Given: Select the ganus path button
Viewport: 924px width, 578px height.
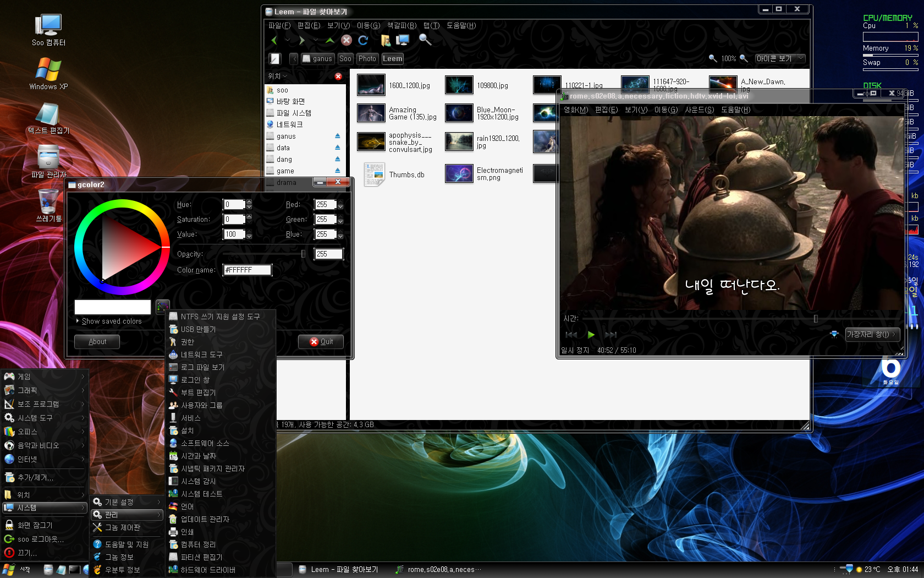Looking at the screenshot, I should coord(317,58).
